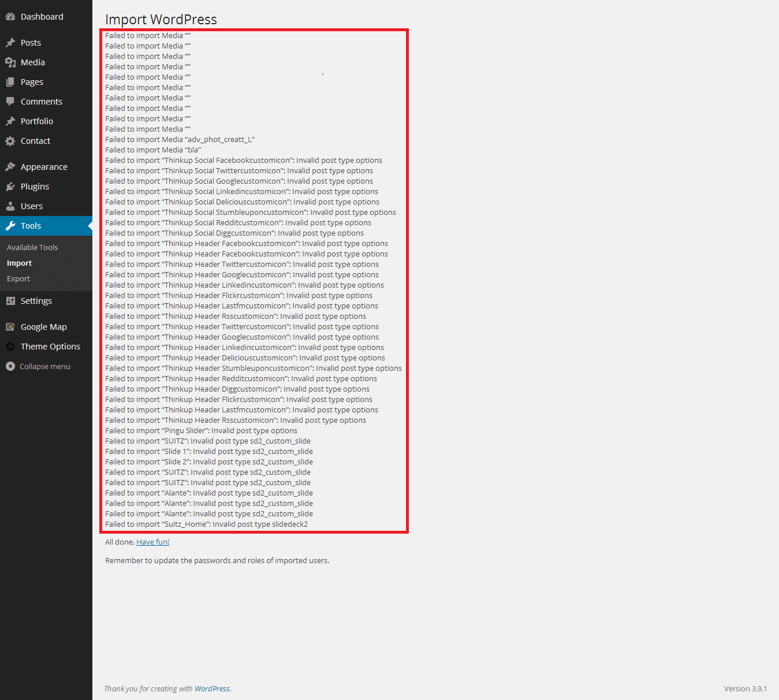Open the Export submenu link
The height and width of the screenshot is (700, 779).
[18, 278]
